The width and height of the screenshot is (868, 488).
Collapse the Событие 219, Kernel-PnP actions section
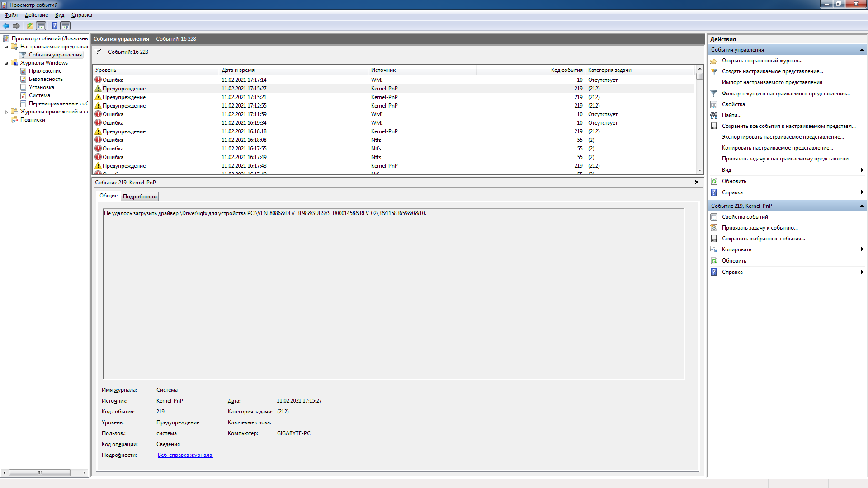pos(862,206)
